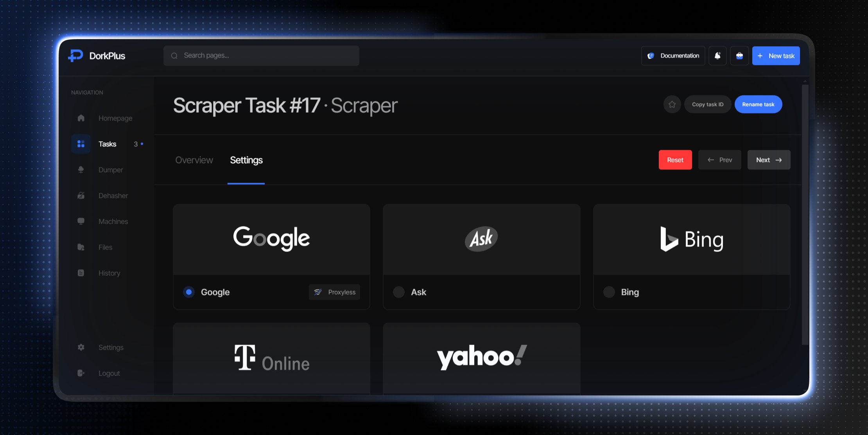Click the Settings gear icon
The height and width of the screenshot is (435, 868).
[x=81, y=347]
